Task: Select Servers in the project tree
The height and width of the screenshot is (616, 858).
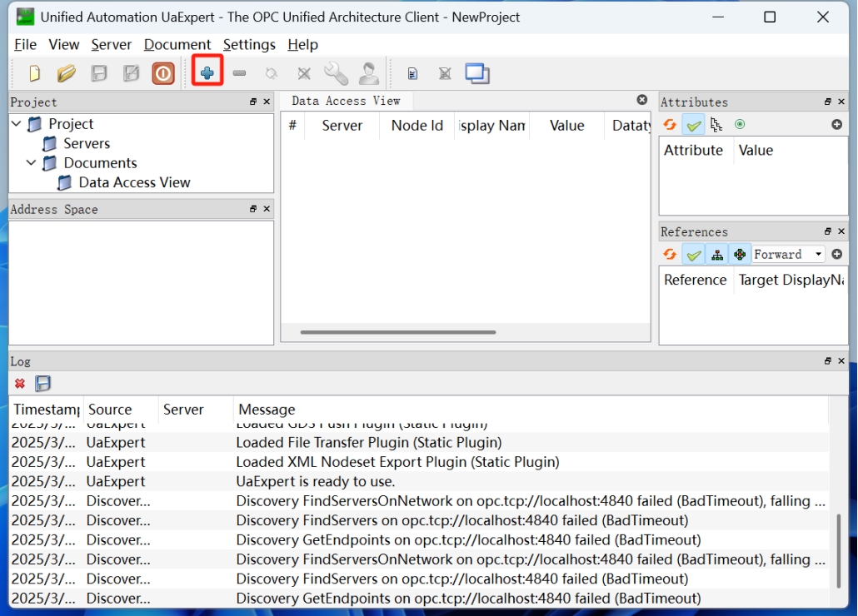Action: coord(87,143)
